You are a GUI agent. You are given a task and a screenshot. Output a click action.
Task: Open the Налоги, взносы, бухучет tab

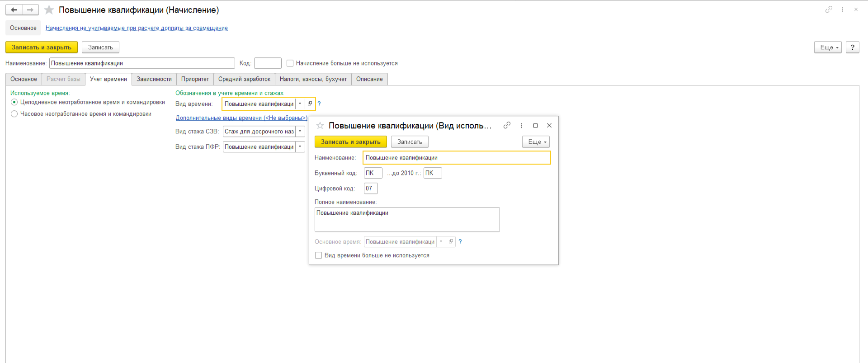pos(313,79)
